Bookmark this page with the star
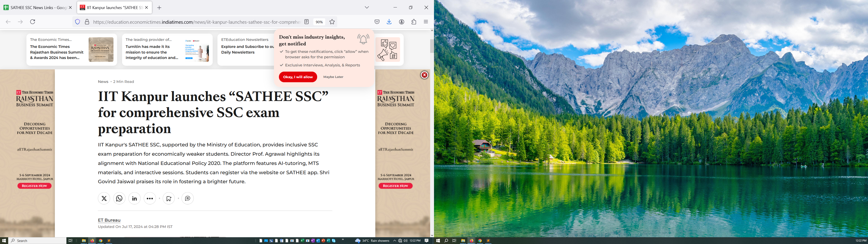 coord(332,22)
